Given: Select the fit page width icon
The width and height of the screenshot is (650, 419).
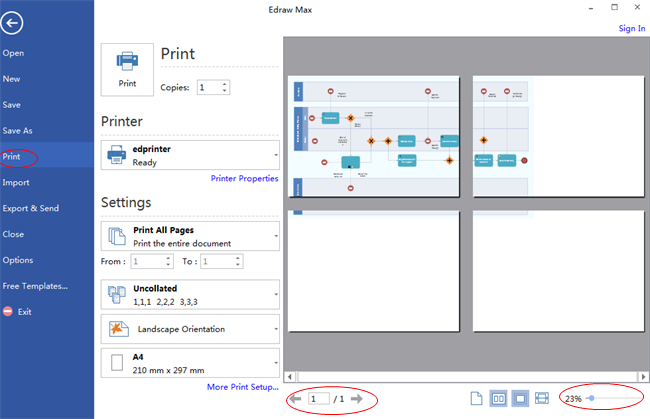Looking at the screenshot, I should coord(542,399).
